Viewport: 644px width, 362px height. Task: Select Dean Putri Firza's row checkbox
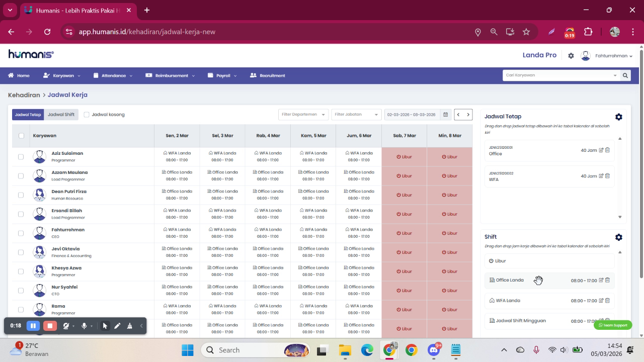pyautogui.click(x=21, y=195)
